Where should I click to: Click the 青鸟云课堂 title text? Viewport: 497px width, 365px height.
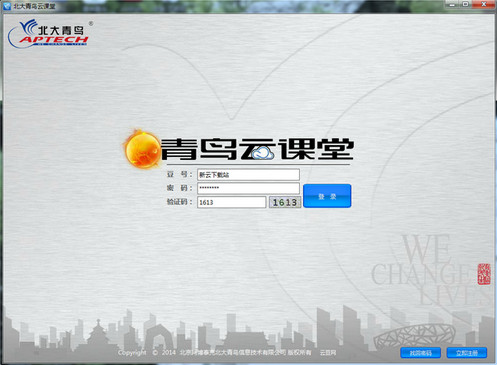[x=257, y=149]
